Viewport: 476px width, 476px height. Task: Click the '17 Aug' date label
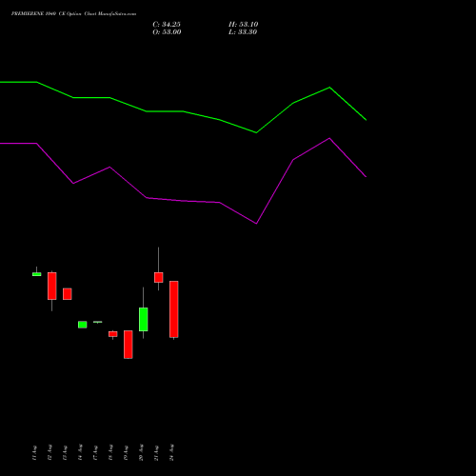95,453
